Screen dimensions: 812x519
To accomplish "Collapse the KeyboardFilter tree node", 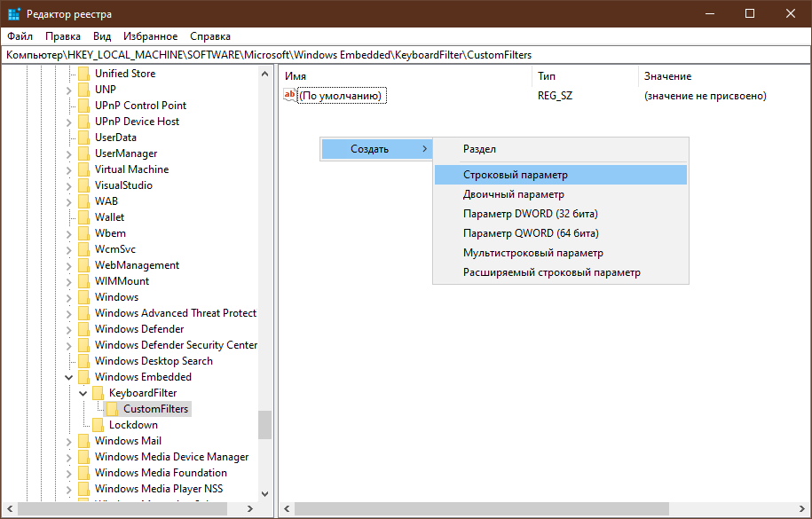I will coord(83,393).
